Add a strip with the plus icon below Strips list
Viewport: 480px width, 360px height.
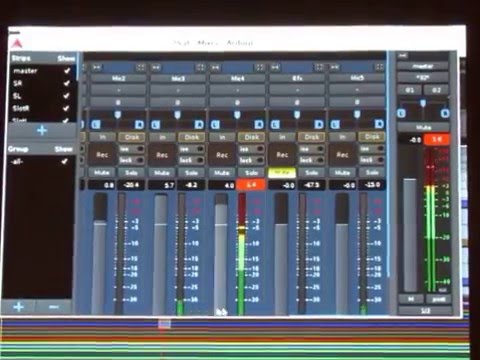coord(42,131)
